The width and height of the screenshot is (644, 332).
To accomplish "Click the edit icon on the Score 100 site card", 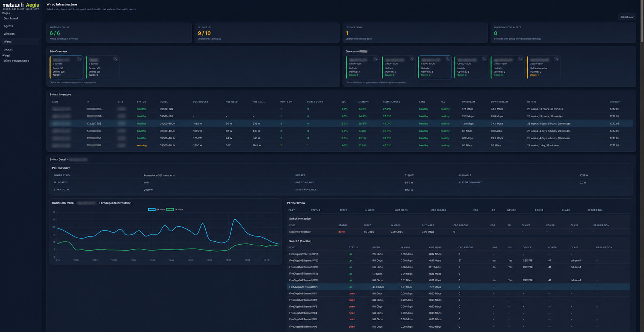I will tap(115, 59).
